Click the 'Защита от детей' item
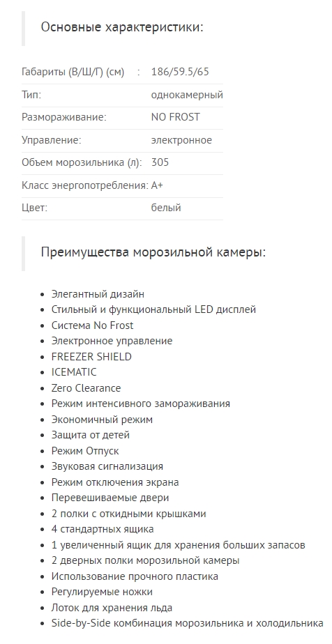 click(x=91, y=435)
